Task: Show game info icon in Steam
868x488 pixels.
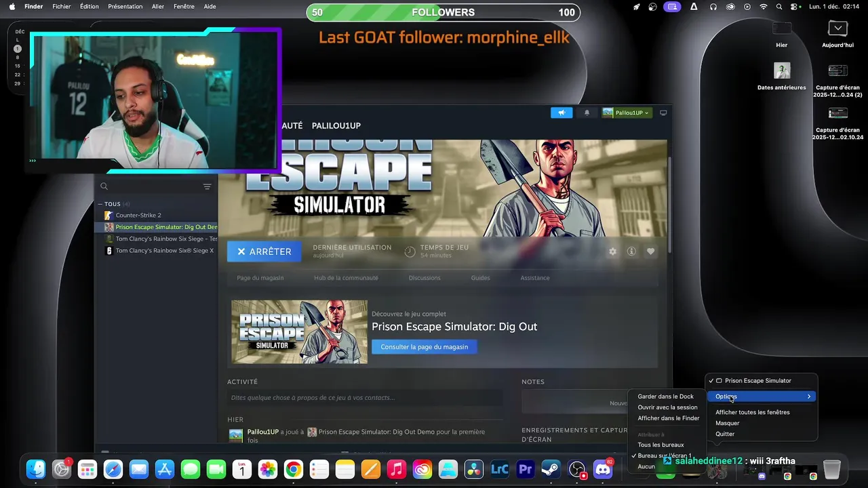Action: (x=631, y=251)
